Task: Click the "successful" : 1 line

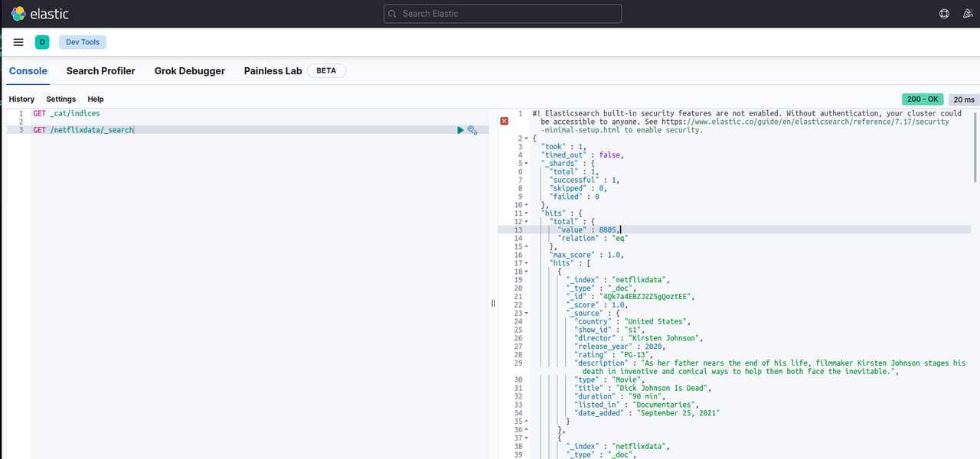Action: click(585, 181)
